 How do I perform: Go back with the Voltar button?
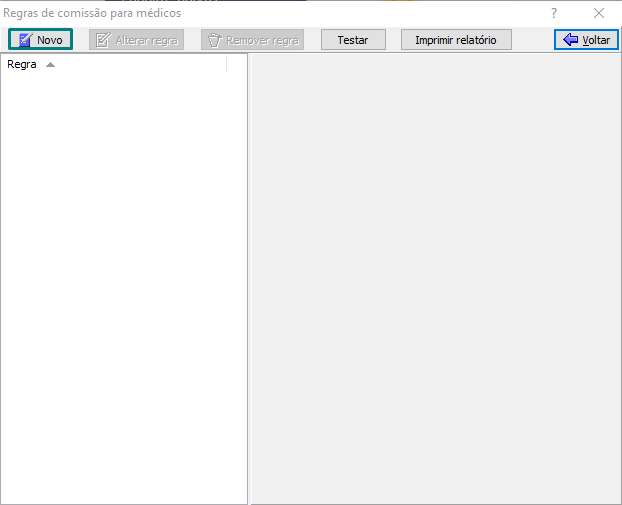point(586,40)
